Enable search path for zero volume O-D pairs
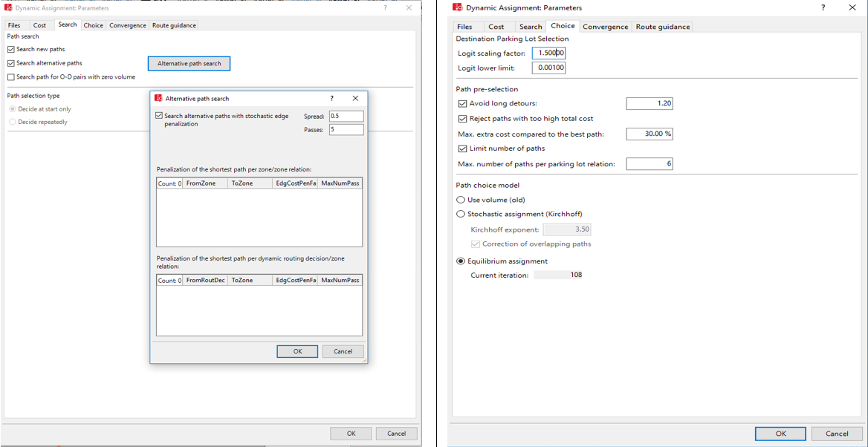The image size is (868, 447). (x=11, y=77)
